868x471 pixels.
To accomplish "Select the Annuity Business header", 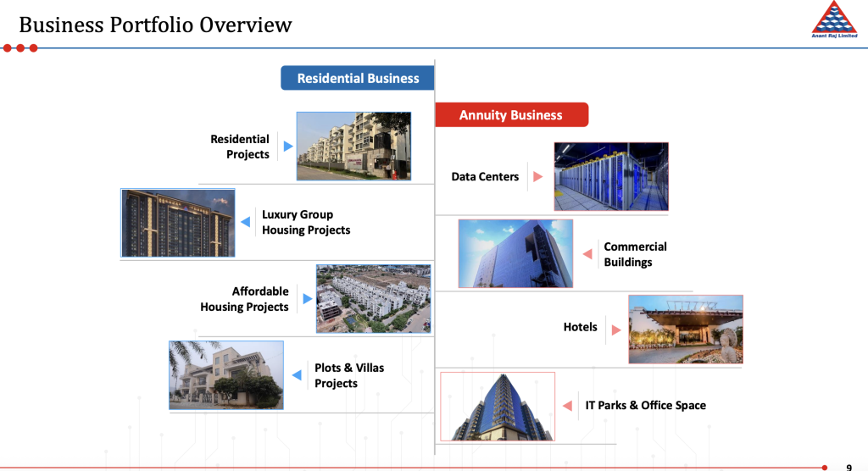I will [x=510, y=115].
